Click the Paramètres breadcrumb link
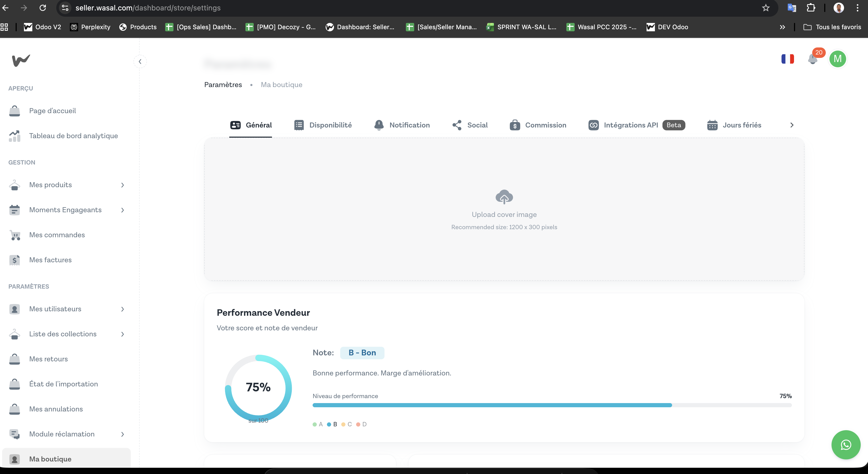 point(223,85)
